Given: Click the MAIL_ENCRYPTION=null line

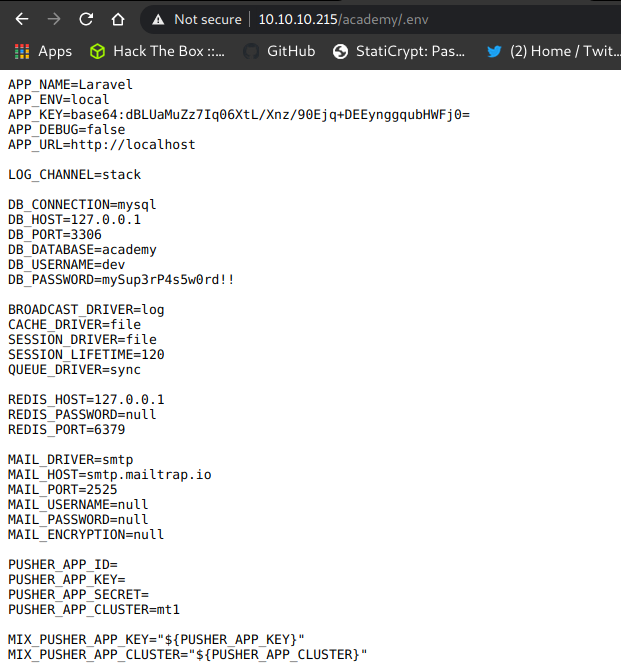Looking at the screenshot, I should pyautogui.click(x=86, y=534).
